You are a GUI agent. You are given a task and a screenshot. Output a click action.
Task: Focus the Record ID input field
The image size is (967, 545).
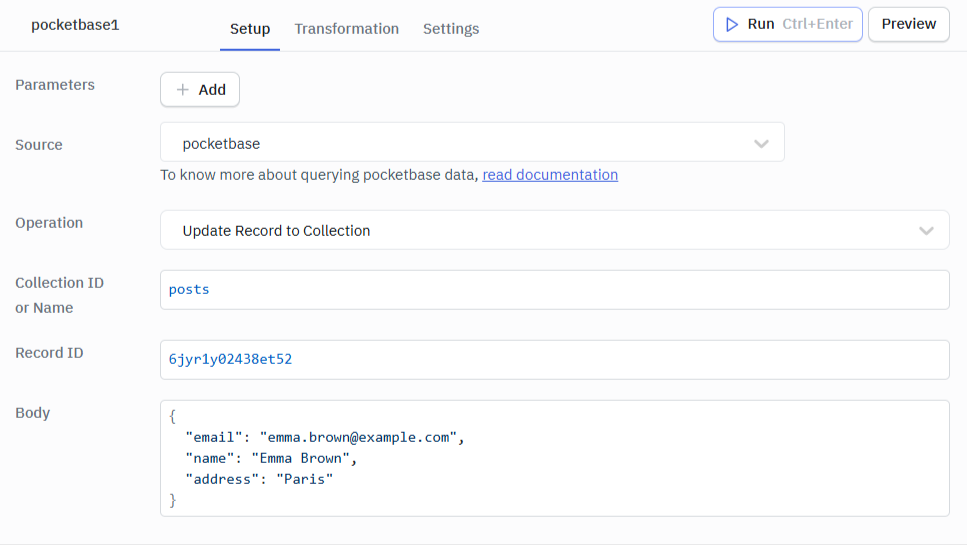pos(554,360)
